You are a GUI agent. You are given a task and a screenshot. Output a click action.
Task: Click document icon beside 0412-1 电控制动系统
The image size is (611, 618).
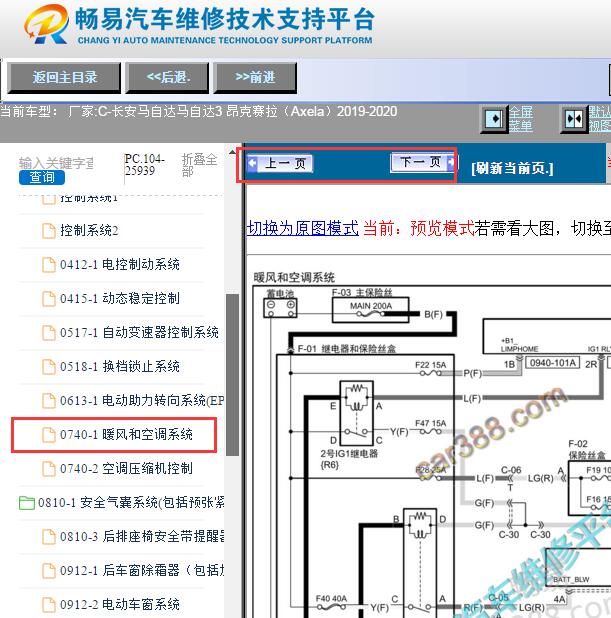tap(49, 265)
